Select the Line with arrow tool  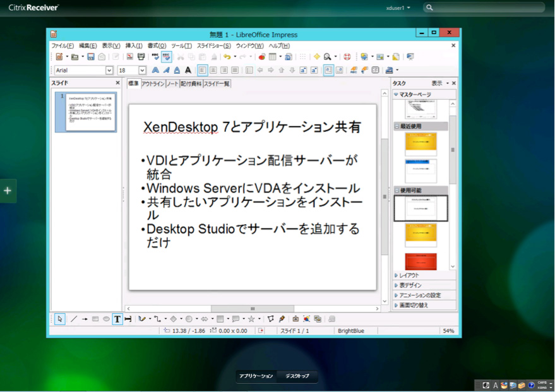tap(85, 319)
